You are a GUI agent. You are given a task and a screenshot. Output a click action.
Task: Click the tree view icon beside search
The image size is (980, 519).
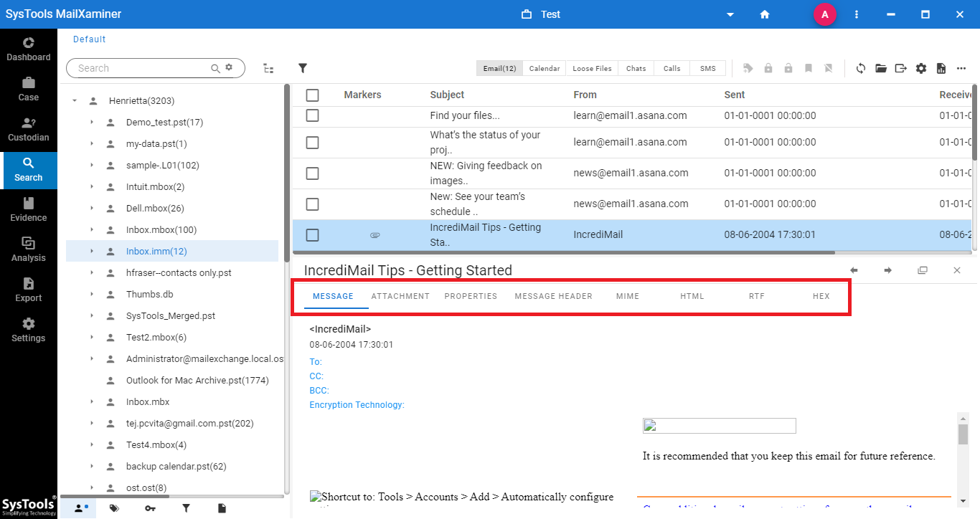click(268, 68)
